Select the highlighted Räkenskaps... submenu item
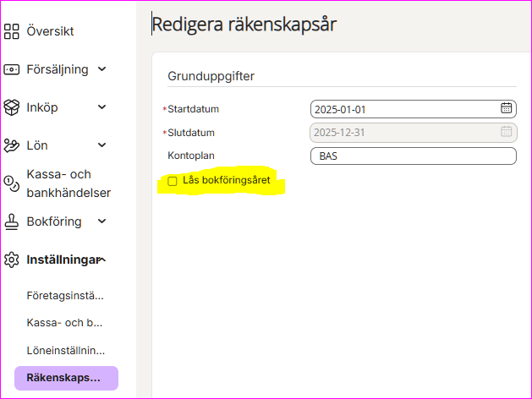This screenshot has width=532, height=399. click(66, 378)
